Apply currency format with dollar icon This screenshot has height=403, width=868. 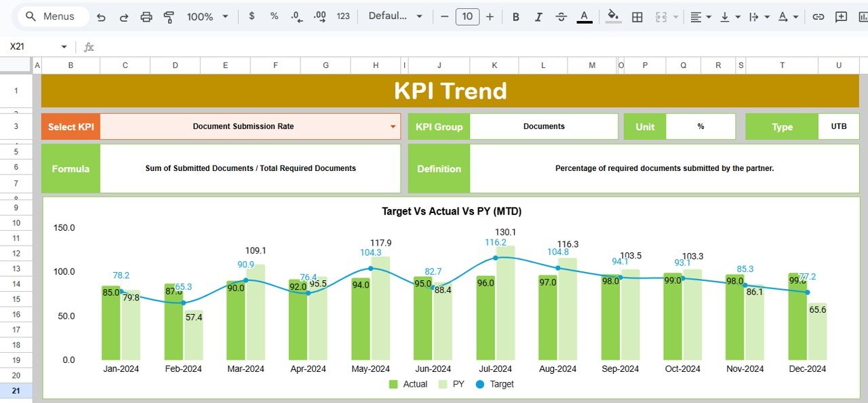(252, 16)
